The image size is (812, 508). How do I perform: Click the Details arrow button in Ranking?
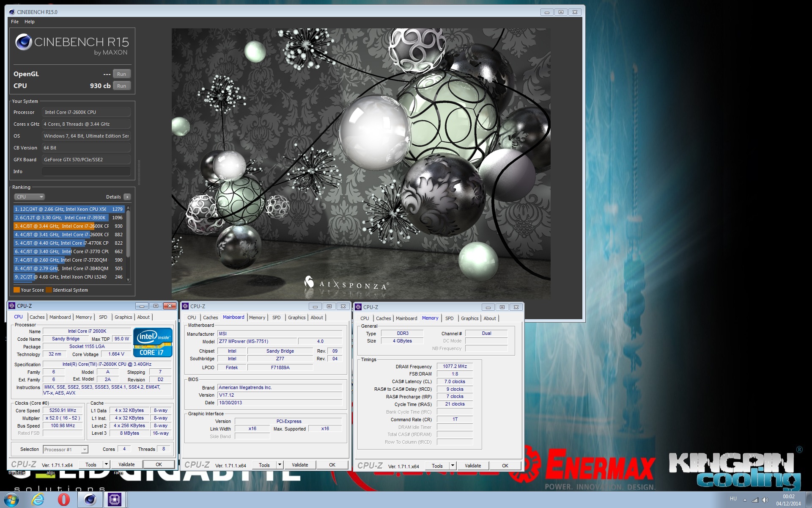[127, 197]
